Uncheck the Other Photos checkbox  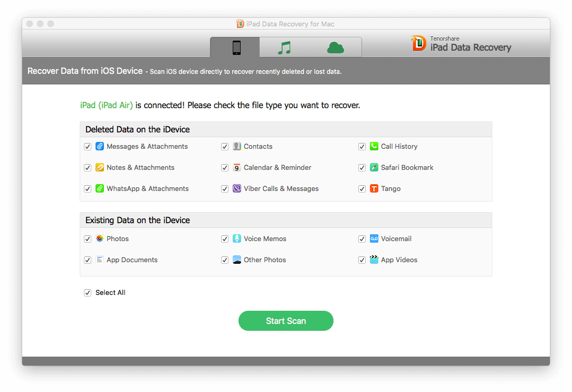(x=225, y=260)
